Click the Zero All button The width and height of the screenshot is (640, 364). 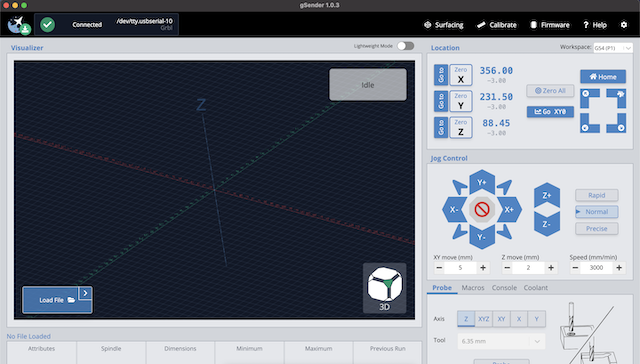point(550,91)
